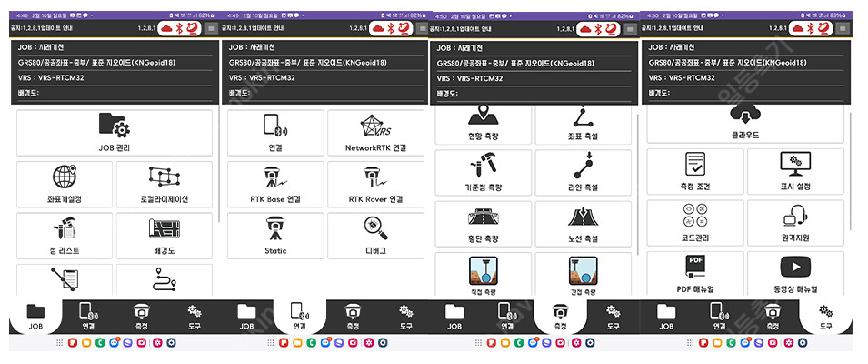The image size is (868, 364).
Task: Open 표시 설정 display settings
Action: pyautogui.click(x=795, y=173)
